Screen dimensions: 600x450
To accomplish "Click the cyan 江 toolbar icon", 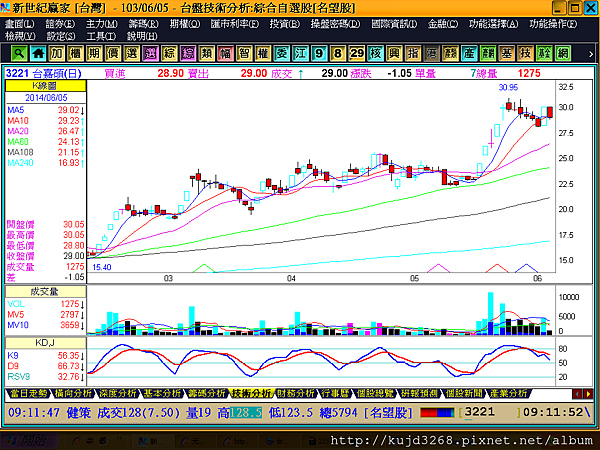I will (300, 53).
